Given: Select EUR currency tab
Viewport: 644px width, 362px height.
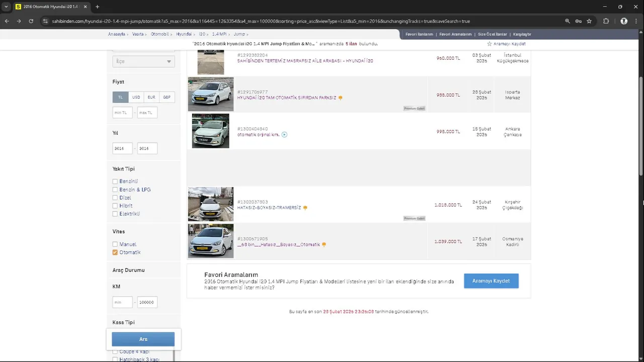Looking at the screenshot, I should (x=151, y=97).
